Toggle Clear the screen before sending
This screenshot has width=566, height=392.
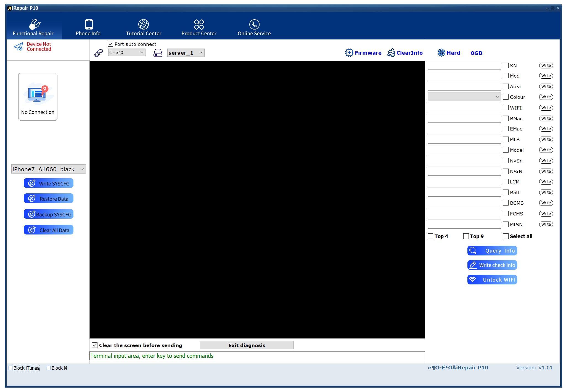coord(95,345)
